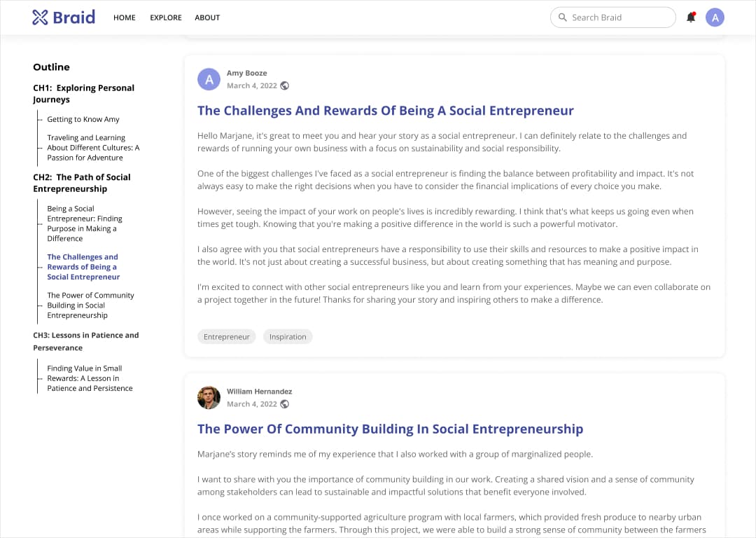Collapse CH2: The Path of Social Entrepreneurship

[81, 183]
